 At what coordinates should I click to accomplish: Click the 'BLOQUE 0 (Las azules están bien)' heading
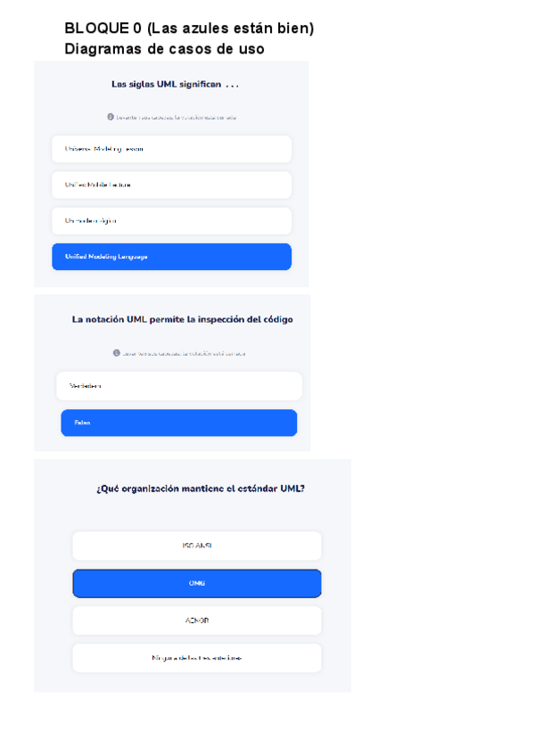pos(189,29)
